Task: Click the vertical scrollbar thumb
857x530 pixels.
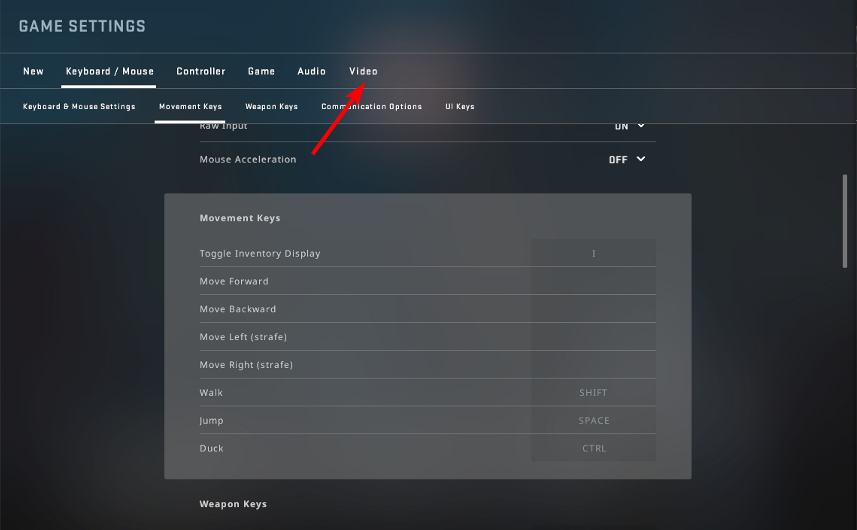Action: coord(845,221)
